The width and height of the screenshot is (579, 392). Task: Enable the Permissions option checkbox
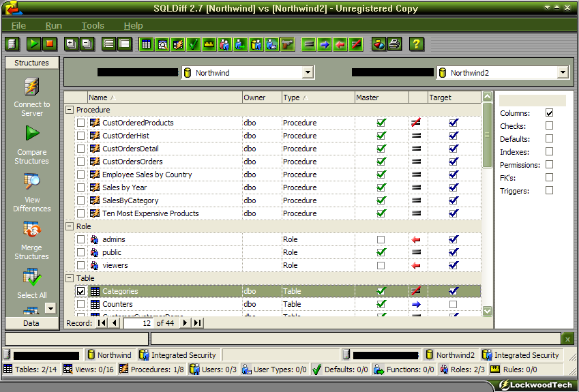(x=550, y=164)
